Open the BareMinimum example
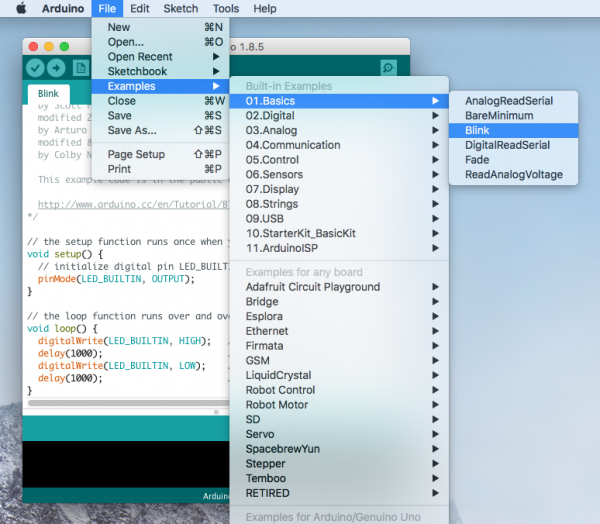Image resolution: width=600 pixels, height=524 pixels. click(514, 116)
